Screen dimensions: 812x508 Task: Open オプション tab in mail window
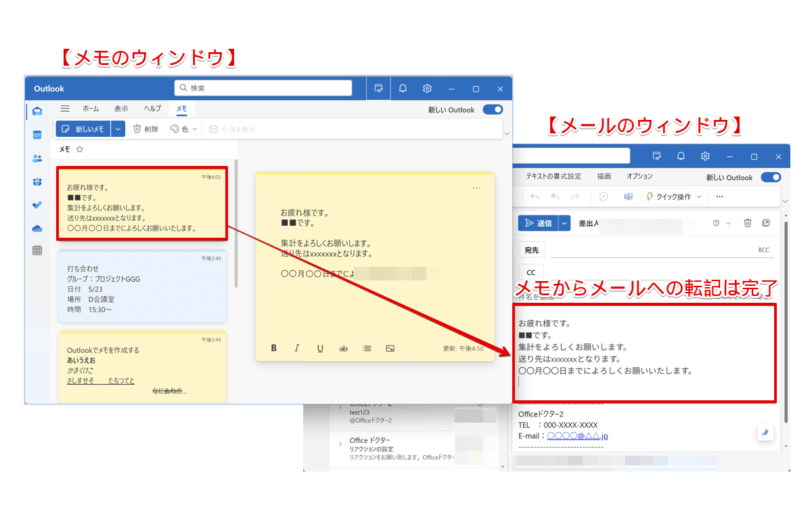640,177
